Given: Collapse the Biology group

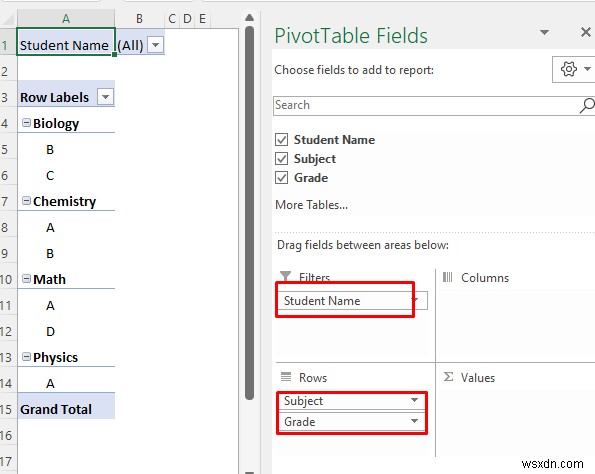Looking at the screenshot, I should pyautogui.click(x=26, y=123).
